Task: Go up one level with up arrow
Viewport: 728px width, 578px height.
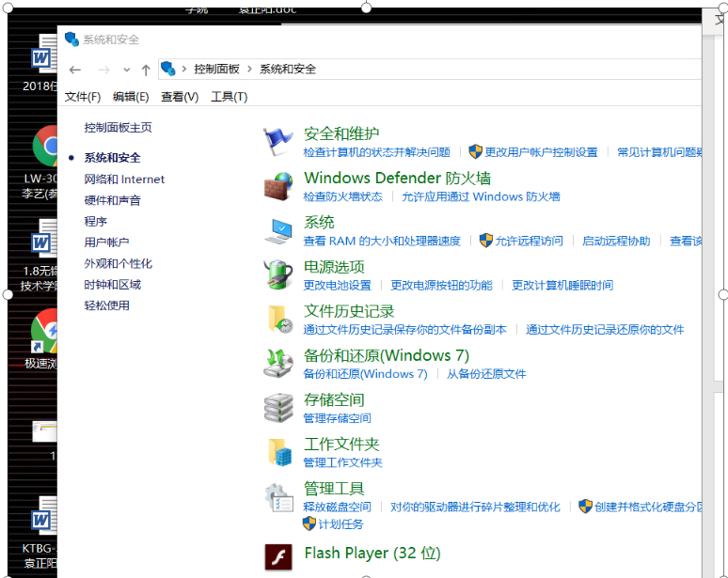Action: click(x=146, y=70)
